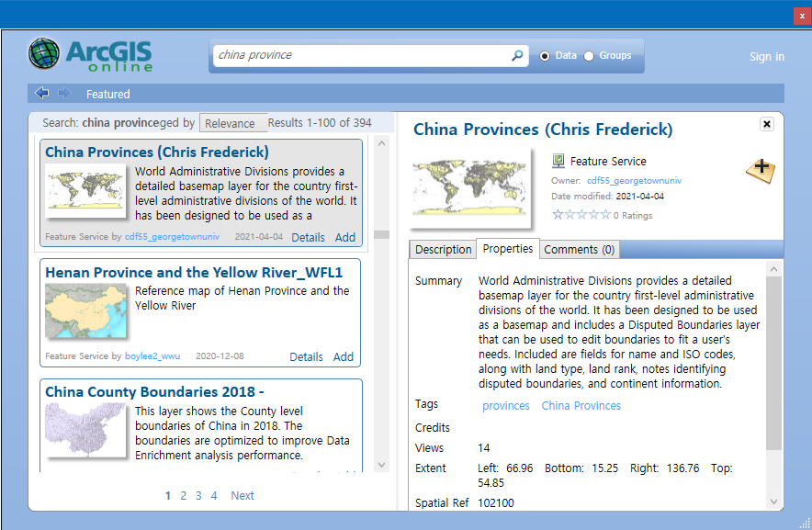Image resolution: width=812 pixels, height=530 pixels.
Task: Open the Comments (0) tab
Action: tap(579, 250)
